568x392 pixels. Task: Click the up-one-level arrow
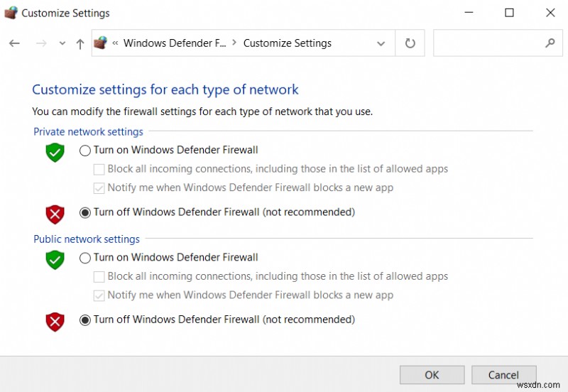(x=80, y=43)
